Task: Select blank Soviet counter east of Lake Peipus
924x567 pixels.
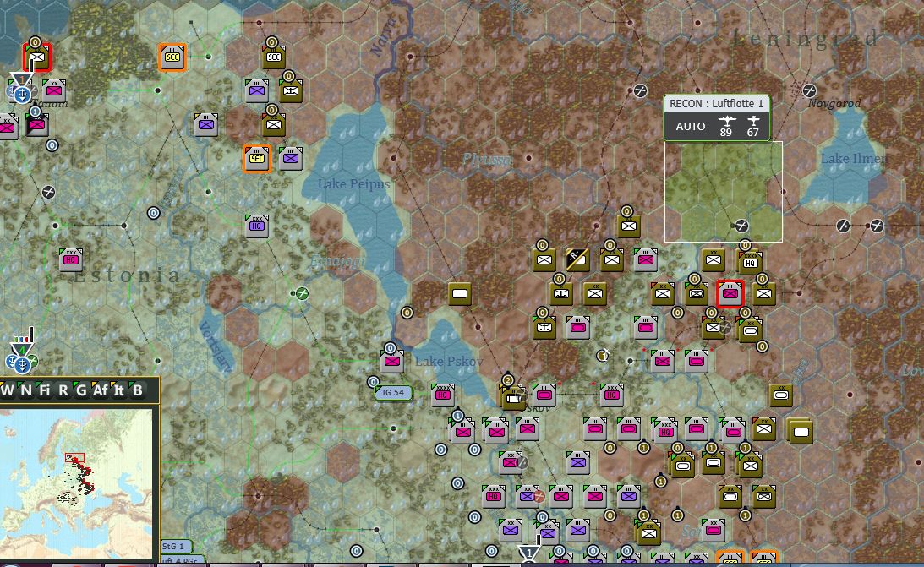Action: pyautogui.click(x=460, y=294)
